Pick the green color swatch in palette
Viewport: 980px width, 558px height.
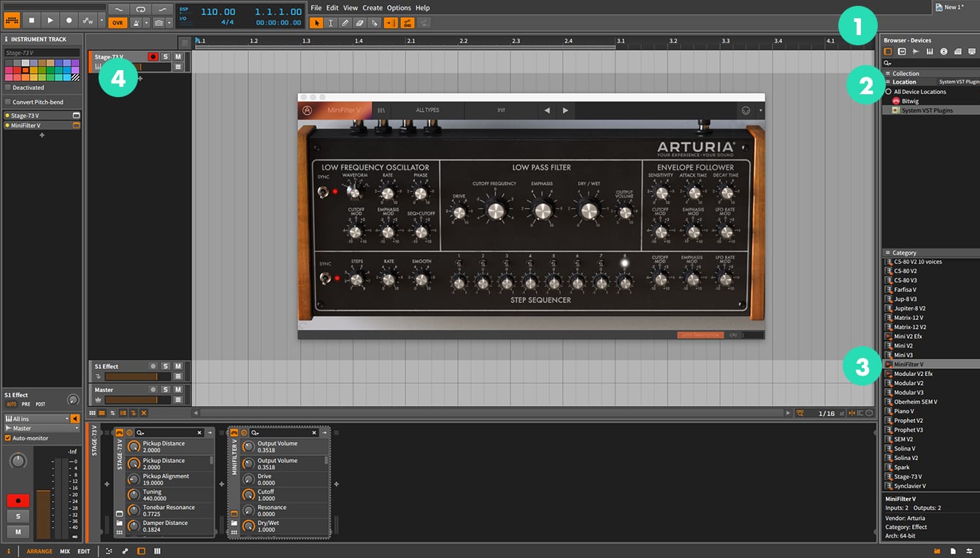(x=50, y=70)
